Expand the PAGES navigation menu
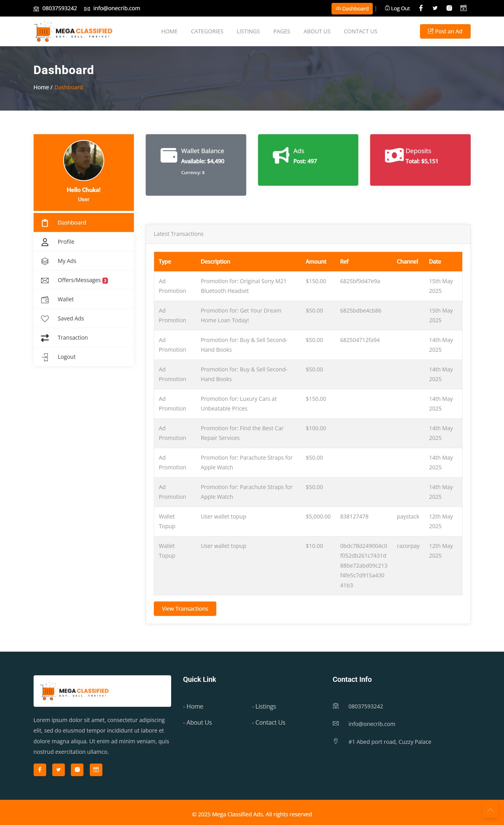Image resolution: width=504 pixels, height=825 pixels. [x=281, y=32]
